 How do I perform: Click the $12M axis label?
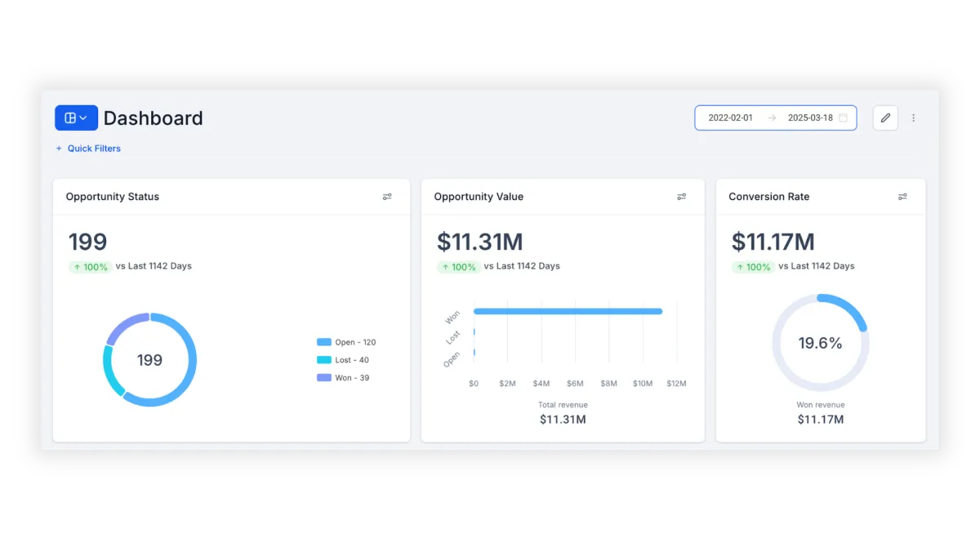(x=676, y=384)
